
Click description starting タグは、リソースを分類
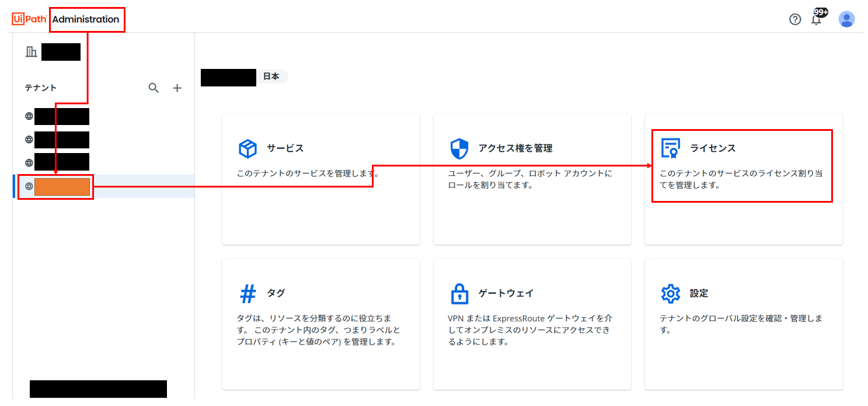click(x=319, y=330)
